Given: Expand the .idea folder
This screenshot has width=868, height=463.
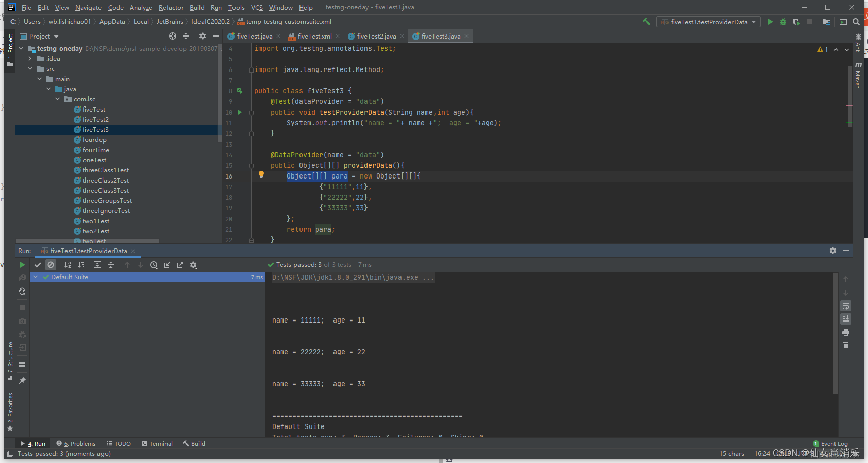Looking at the screenshot, I should pyautogui.click(x=30, y=59).
